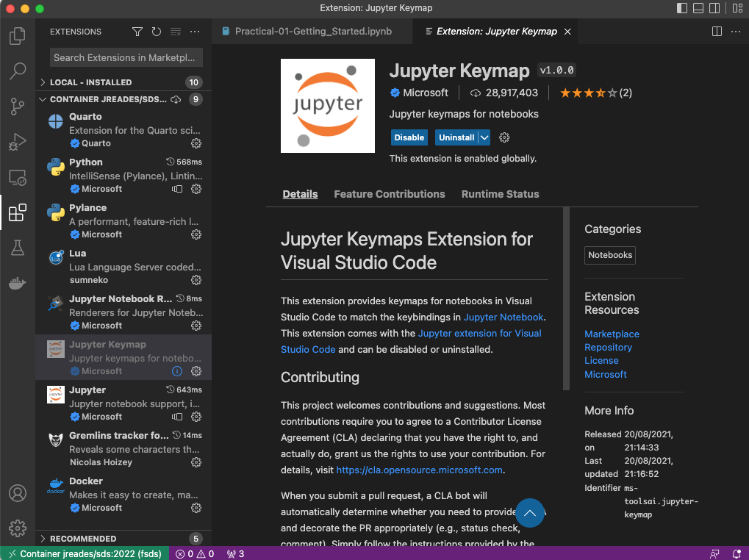
Task: Clear extensions search results icon
Action: [176, 32]
